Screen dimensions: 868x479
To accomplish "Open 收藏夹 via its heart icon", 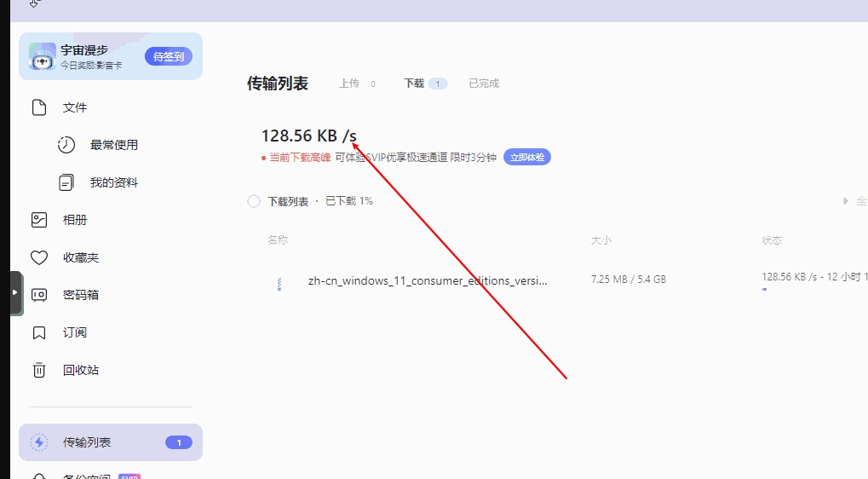I will tap(39, 257).
